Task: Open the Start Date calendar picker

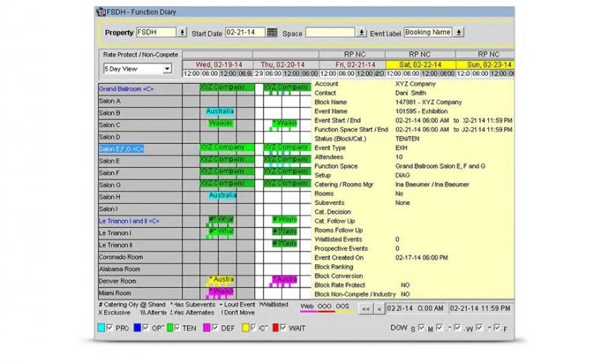Action: point(272,33)
